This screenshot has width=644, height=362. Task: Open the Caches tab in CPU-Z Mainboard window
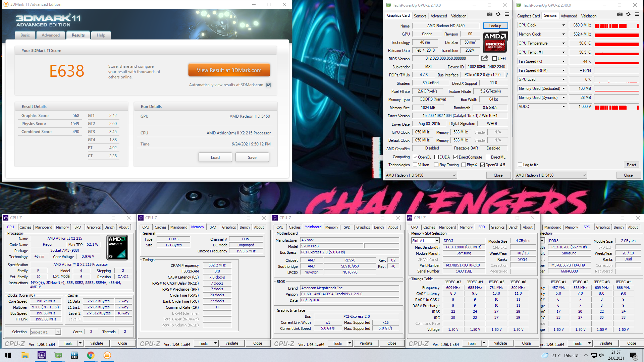(294, 227)
